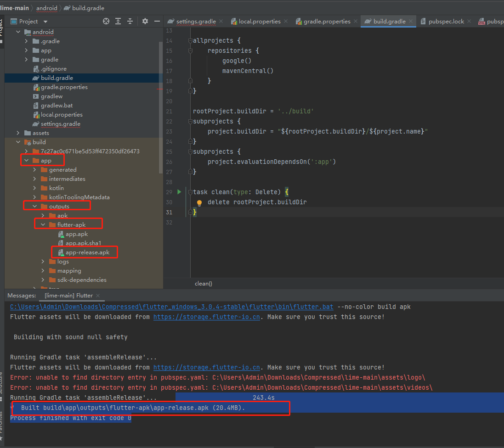Screen dimensions: 504x448
Task: Click the Expand All icon in Project panel
Action: click(118, 21)
